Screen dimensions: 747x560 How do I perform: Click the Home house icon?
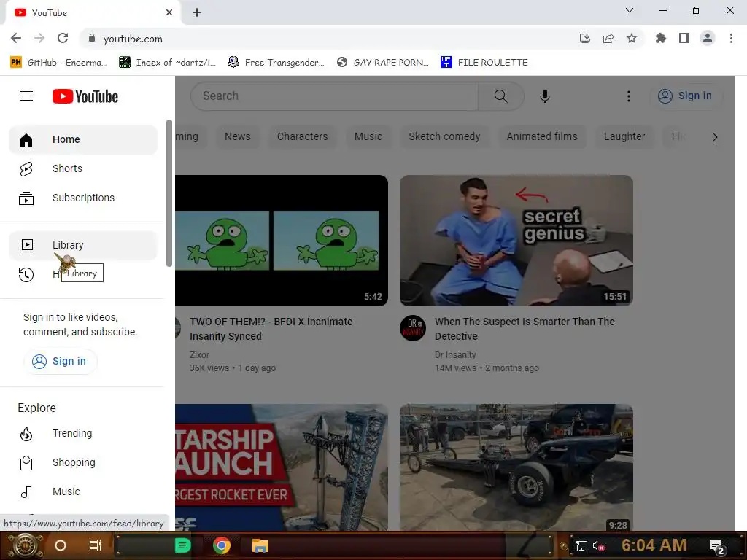click(x=26, y=140)
